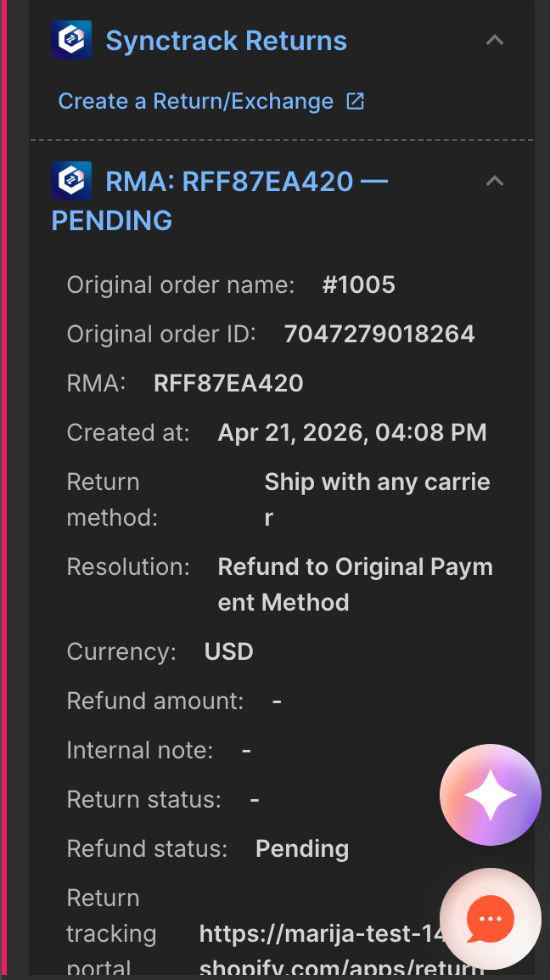Viewport: 550px width, 980px height.
Task: Click the Refund amount label
Action: click(155, 701)
